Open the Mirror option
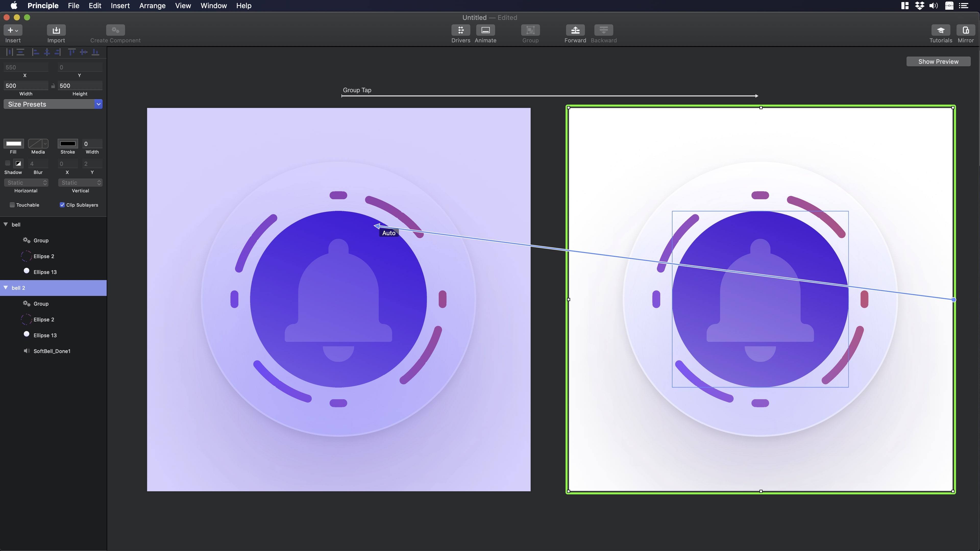Screen dimensions: 980x551 965,30
